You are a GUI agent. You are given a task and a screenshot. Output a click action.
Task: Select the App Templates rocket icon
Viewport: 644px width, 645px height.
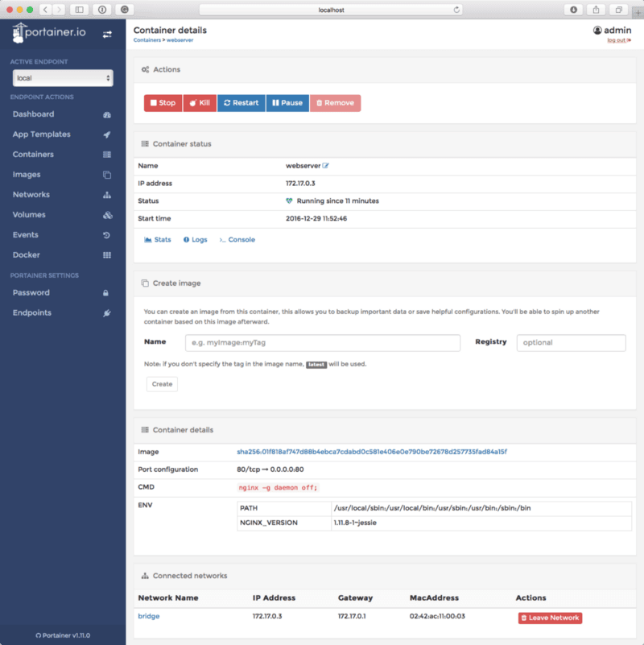(x=107, y=134)
